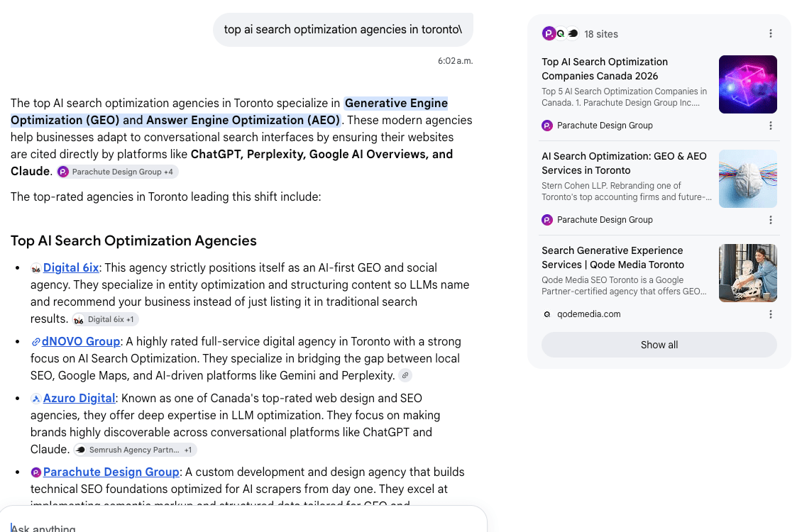Open Top AI Search Optimization Companies Canada 2026 result
The image size is (802, 532).
pyautogui.click(x=605, y=69)
